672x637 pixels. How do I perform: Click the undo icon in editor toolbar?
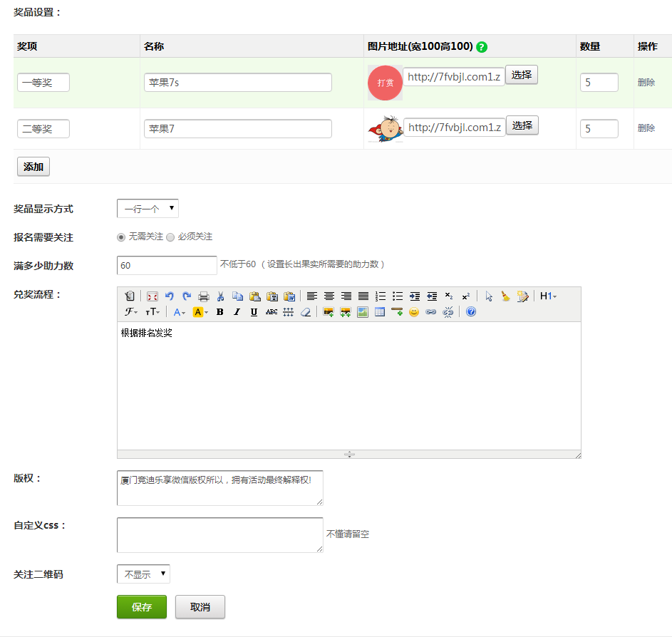(x=170, y=296)
